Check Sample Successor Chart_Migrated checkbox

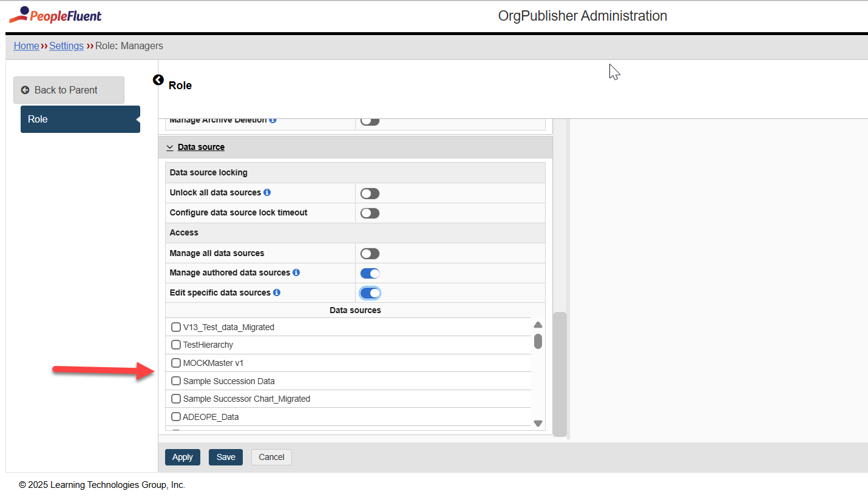click(176, 399)
